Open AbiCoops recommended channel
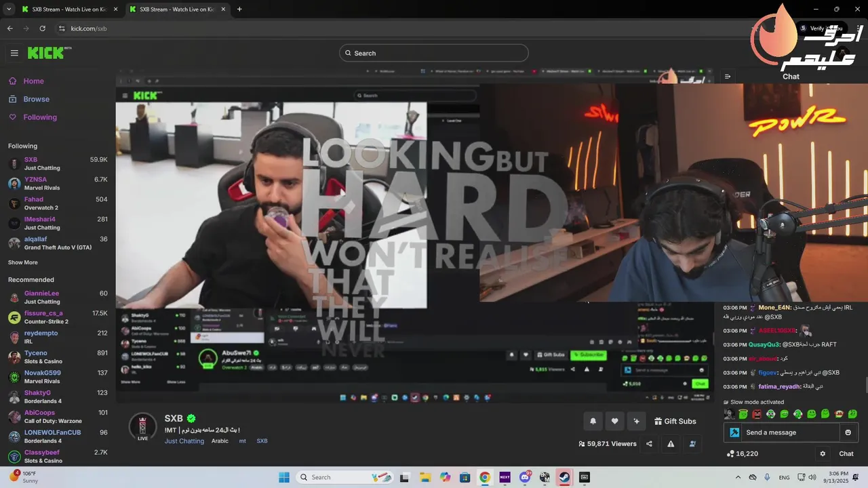Image resolution: width=868 pixels, height=488 pixels. coord(58,416)
